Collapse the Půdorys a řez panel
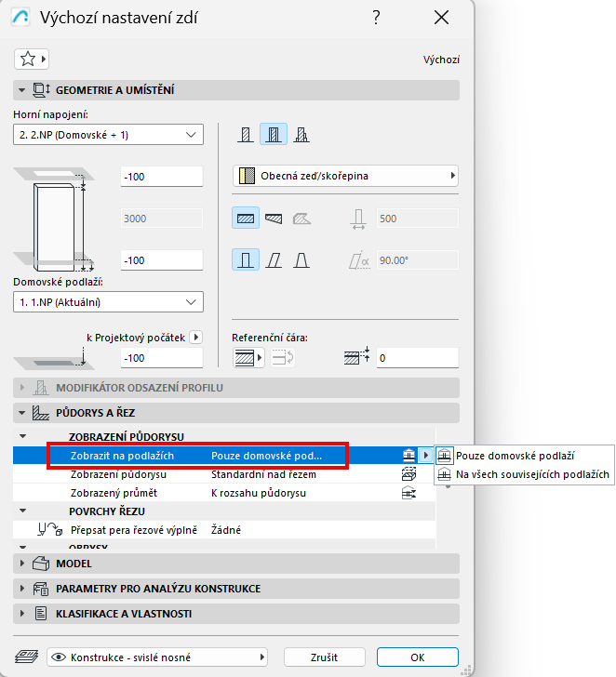 (x=21, y=413)
